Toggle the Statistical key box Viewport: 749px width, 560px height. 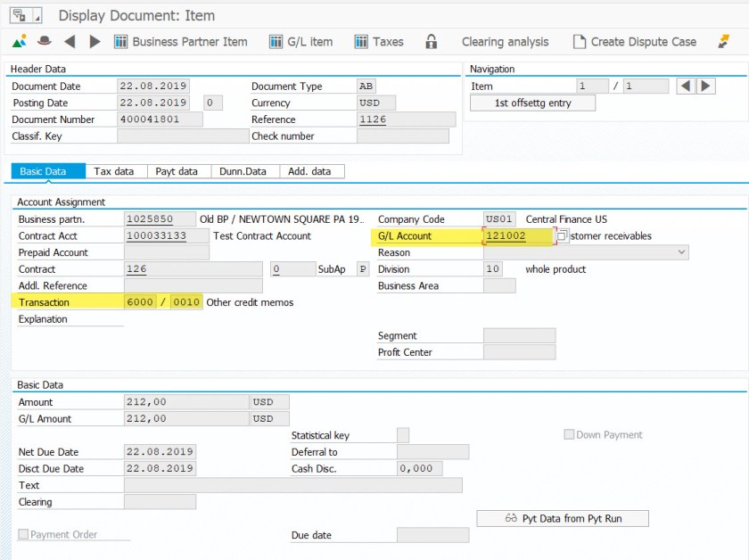403,435
